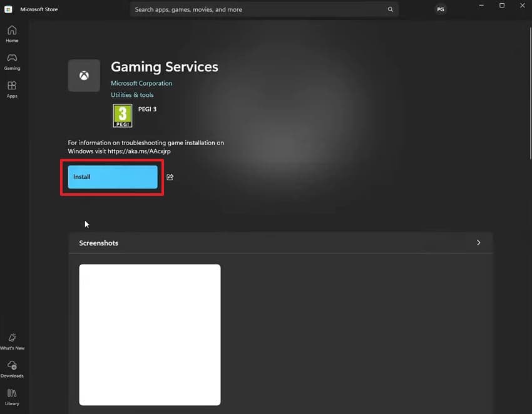Click the PEGI 3 rating badge

(123, 116)
